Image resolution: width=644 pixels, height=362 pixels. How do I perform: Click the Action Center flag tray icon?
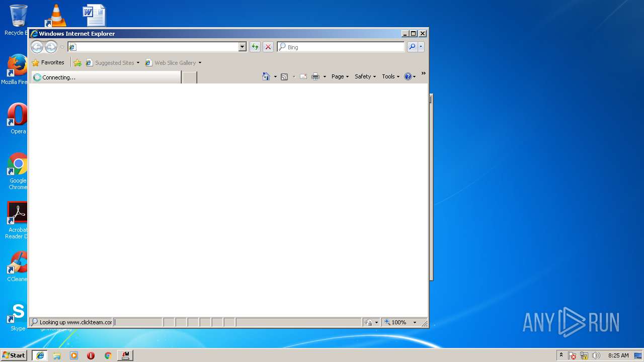[573, 355]
